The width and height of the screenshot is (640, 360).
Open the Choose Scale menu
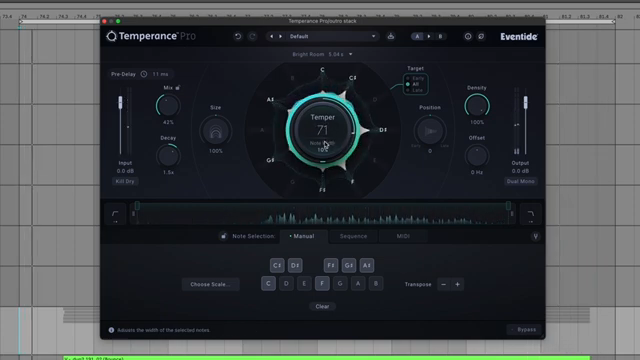pyautogui.click(x=211, y=284)
